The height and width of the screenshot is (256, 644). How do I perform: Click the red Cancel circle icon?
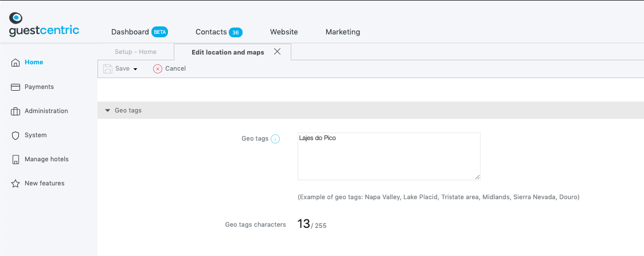[x=158, y=69]
